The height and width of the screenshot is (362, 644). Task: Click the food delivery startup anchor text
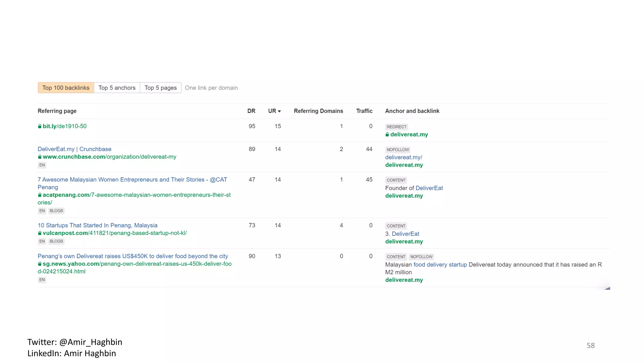tap(440, 265)
